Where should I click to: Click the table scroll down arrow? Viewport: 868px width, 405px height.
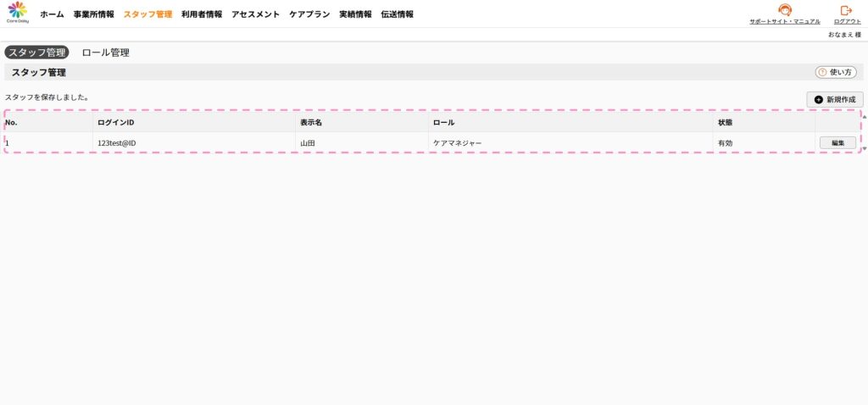coord(864,148)
